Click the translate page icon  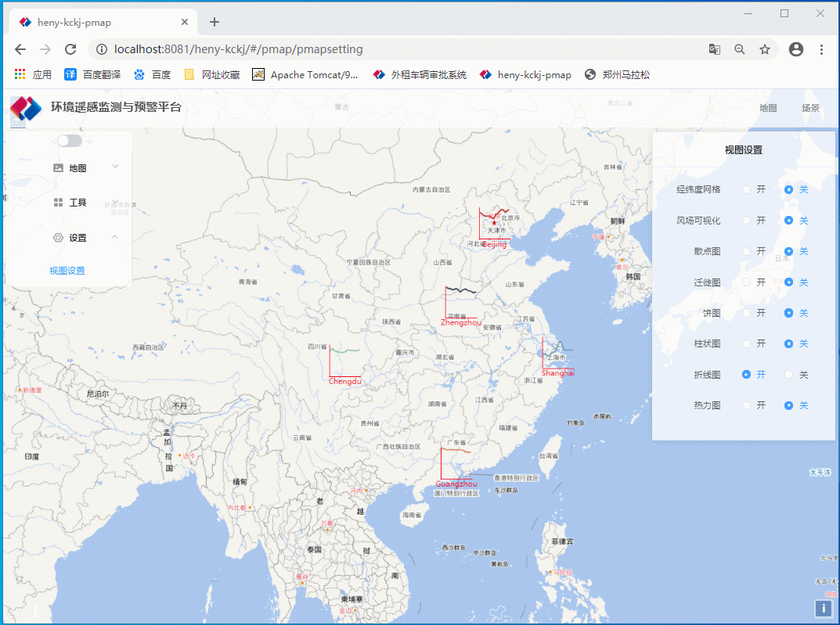[x=714, y=49]
